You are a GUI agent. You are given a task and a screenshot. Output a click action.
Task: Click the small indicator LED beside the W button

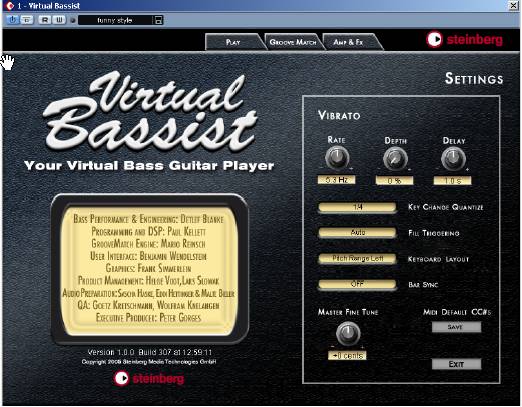click(73, 20)
